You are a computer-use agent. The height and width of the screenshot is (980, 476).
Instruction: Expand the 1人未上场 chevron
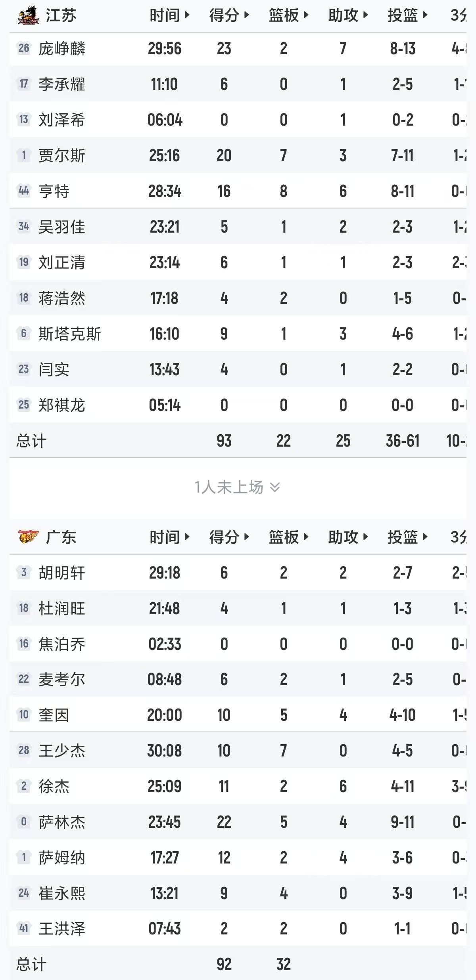click(x=275, y=487)
